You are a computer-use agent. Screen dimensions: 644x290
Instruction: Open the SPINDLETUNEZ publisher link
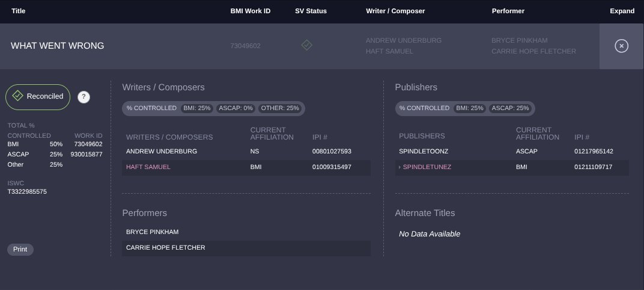pos(427,167)
